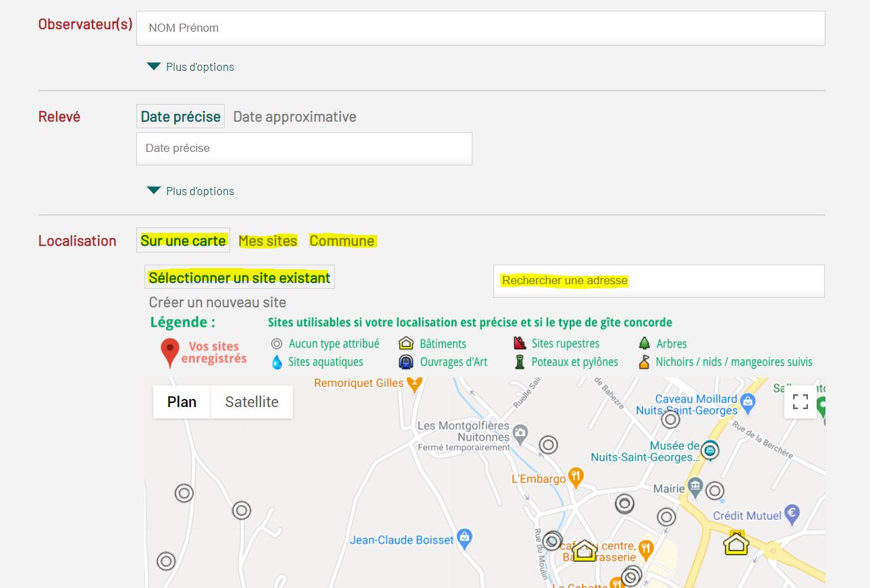The height and width of the screenshot is (588, 870).
Task: Select circle site marker right of Mairie
Action: click(715, 491)
